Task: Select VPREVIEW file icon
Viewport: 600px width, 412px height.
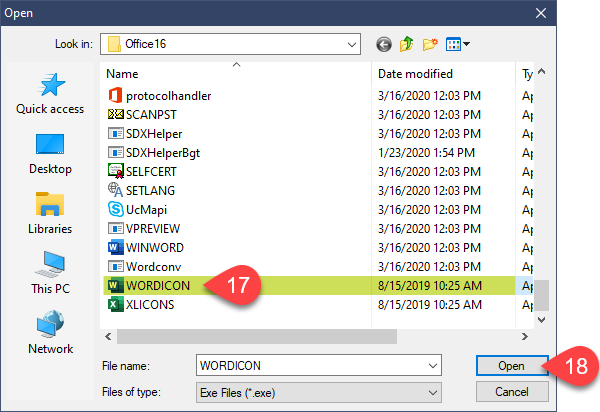Action: (x=115, y=228)
